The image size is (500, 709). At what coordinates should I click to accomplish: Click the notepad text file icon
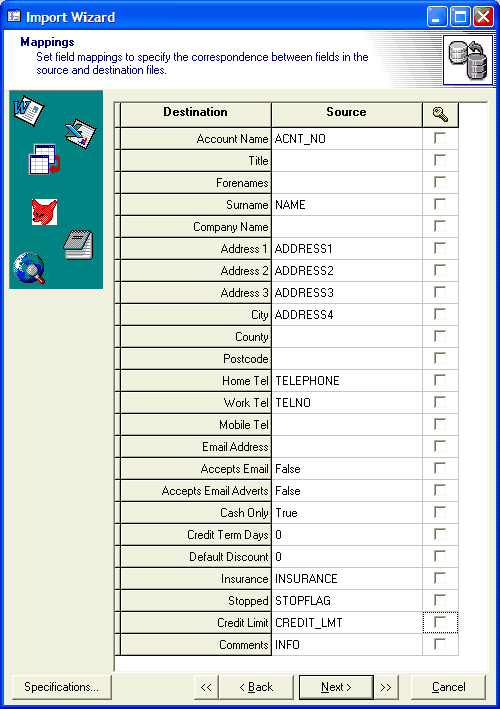78,245
